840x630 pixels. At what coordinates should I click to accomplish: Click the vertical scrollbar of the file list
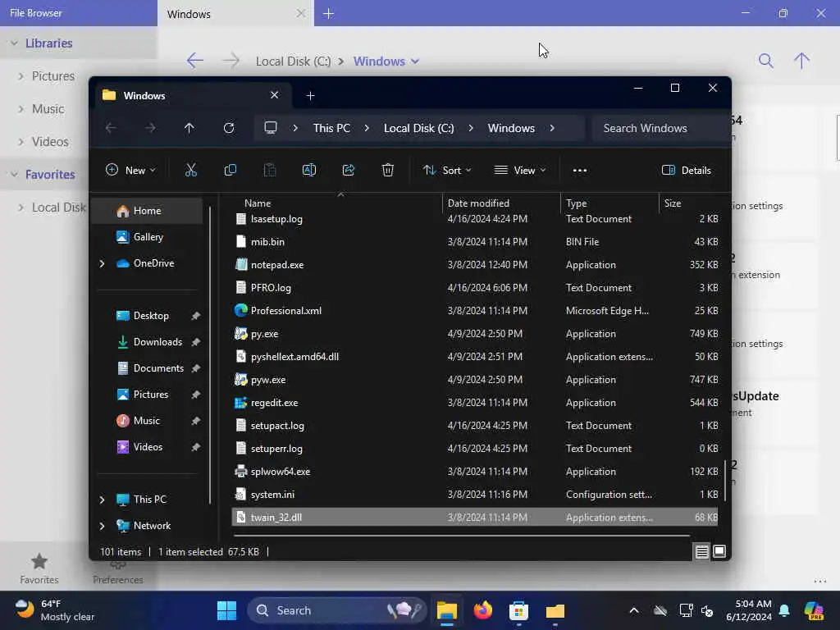pos(725,481)
